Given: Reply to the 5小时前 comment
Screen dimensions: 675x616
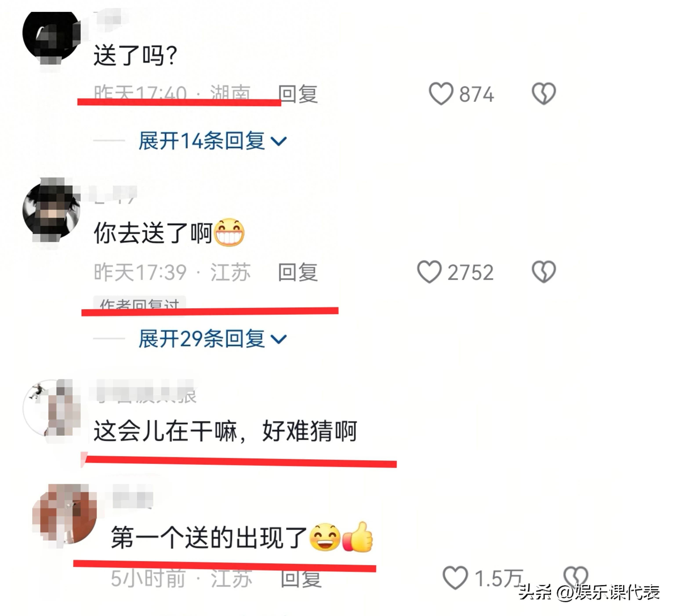Looking at the screenshot, I should click(x=301, y=578).
